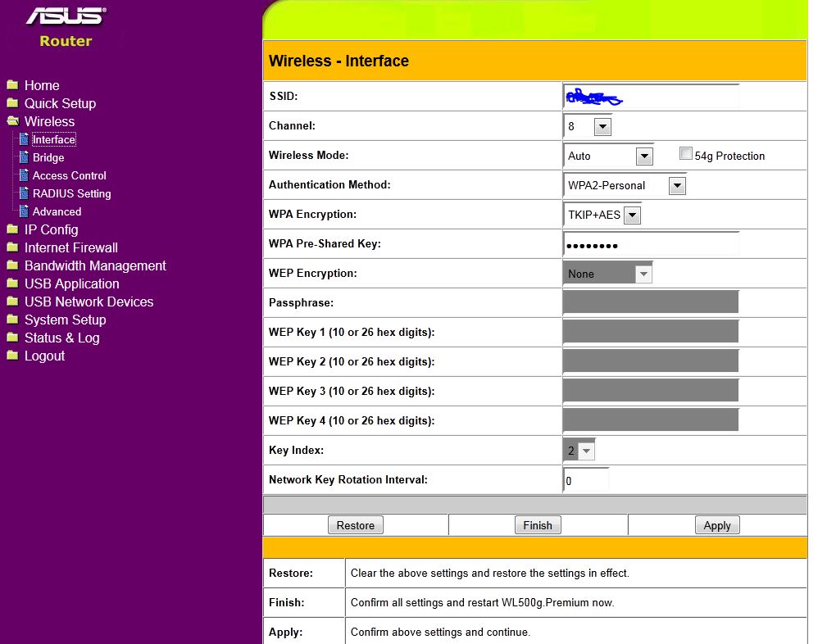Image resolution: width=827 pixels, height=644 pixels.
Task: Click the page icon next to Bridge
Action: click(x=24, y=157)
